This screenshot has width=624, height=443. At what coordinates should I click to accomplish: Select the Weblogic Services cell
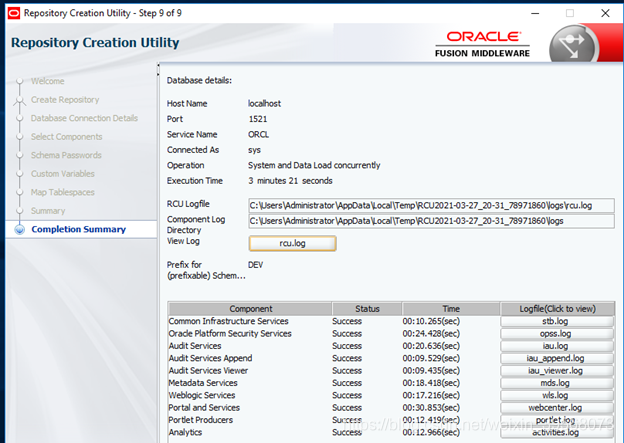[x=202, y=395]
